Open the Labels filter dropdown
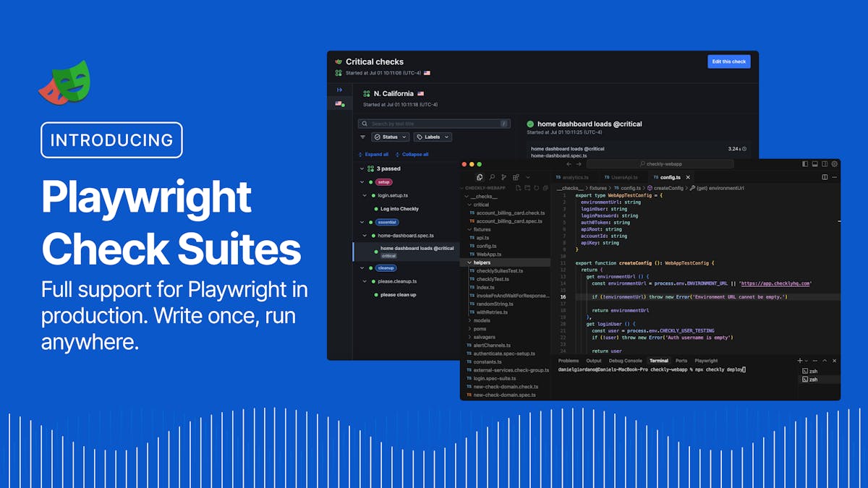This screenshot has width=868, height=488. pyautogui.click(x=433, y=137)
